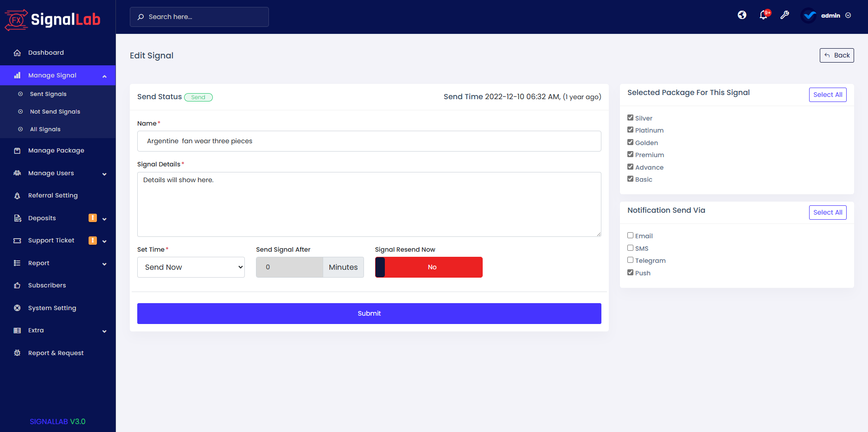Open the Set Time dropdown

191,267
